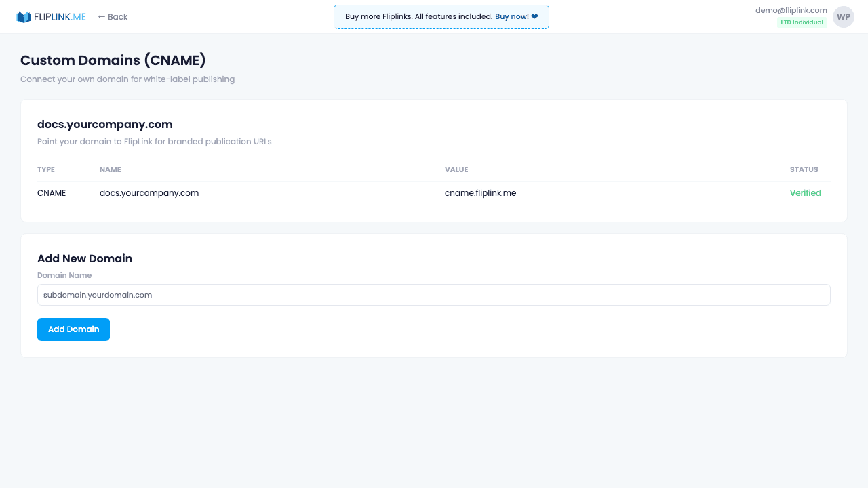Screen dimensions: 868x488
Task: Open the Buy more Fliplinks banner
Action: tap(441, 16)
